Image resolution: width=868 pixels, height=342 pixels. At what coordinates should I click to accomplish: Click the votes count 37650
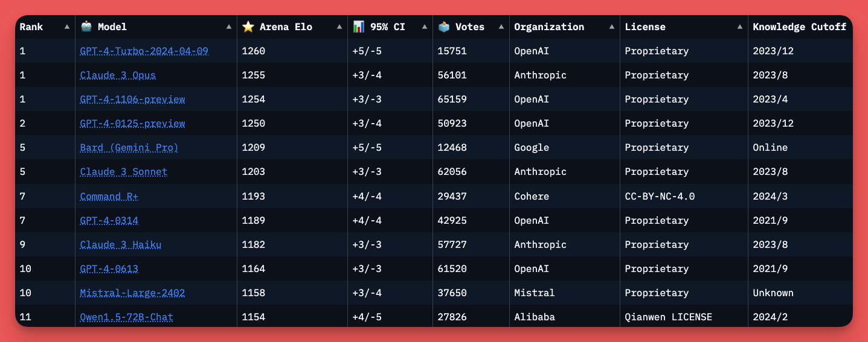(452, 293)
